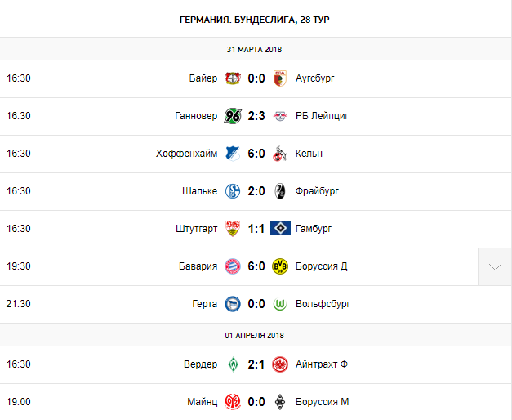Click the Германия. Бундеслига, 28 тур heading
Image resolution: width=512 pixels, height=420 pixels.
256,19
